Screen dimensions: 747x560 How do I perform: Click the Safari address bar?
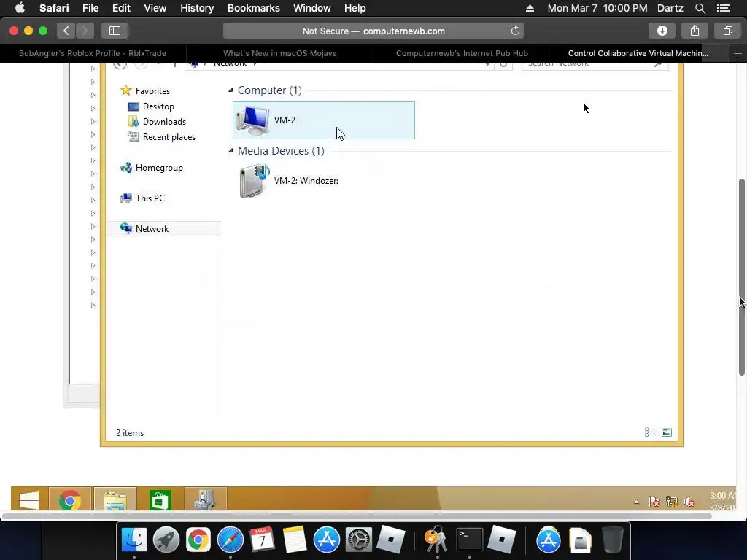[x=373, y=31]
